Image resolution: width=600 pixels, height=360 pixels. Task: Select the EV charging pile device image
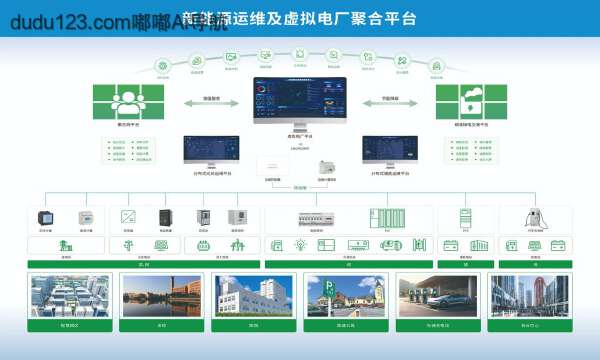coord(535,218)
